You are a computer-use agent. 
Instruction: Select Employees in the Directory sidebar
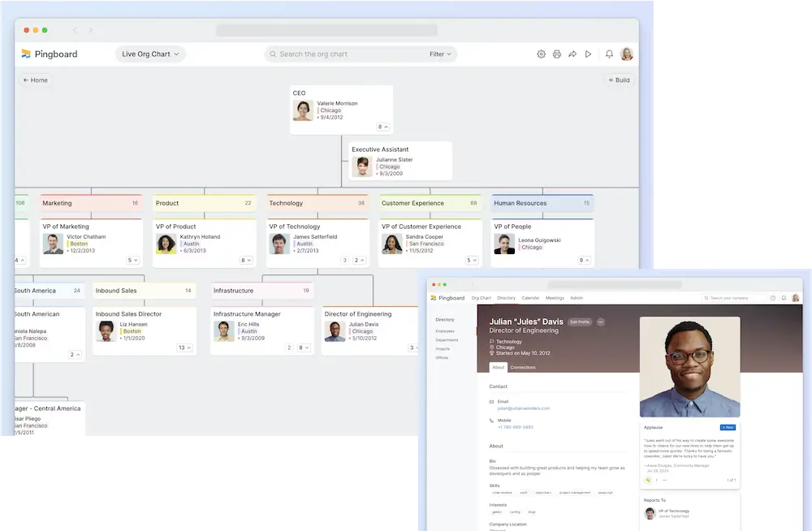pos(443,331)
